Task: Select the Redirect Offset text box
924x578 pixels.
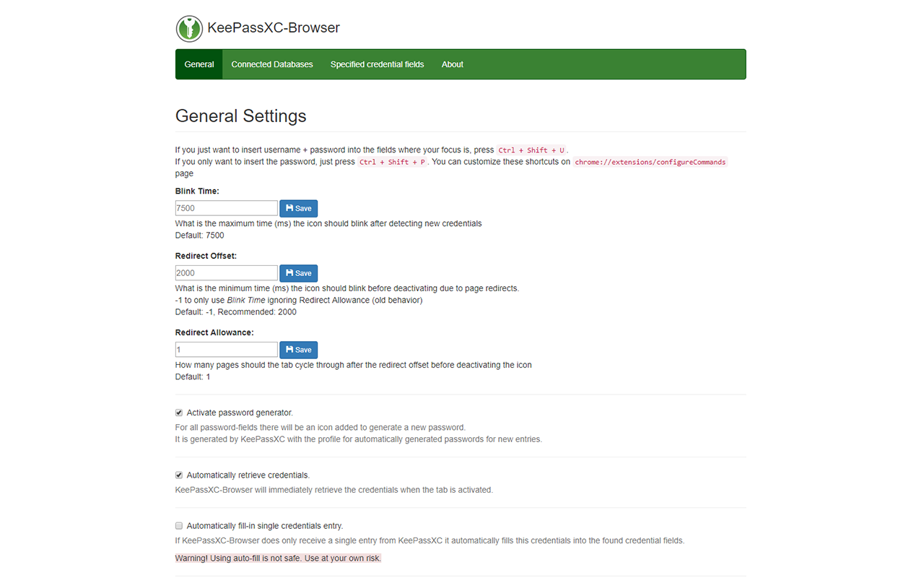Action: 226,273
